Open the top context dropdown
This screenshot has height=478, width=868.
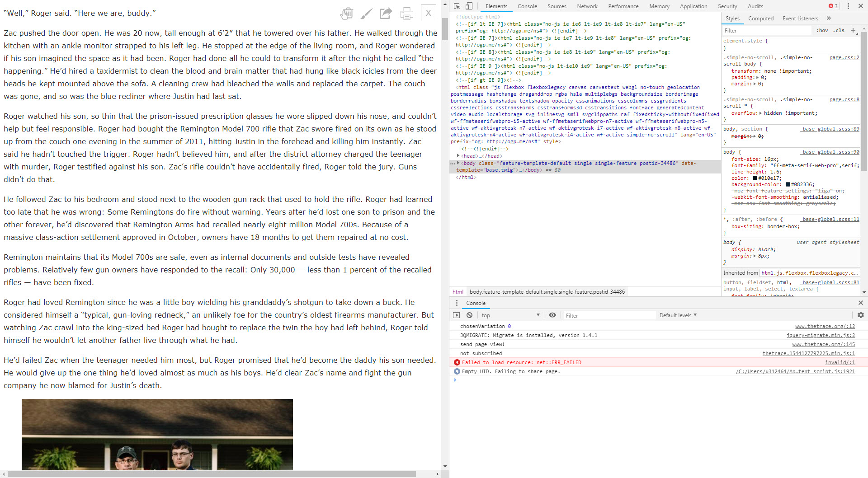coord(510,315)
